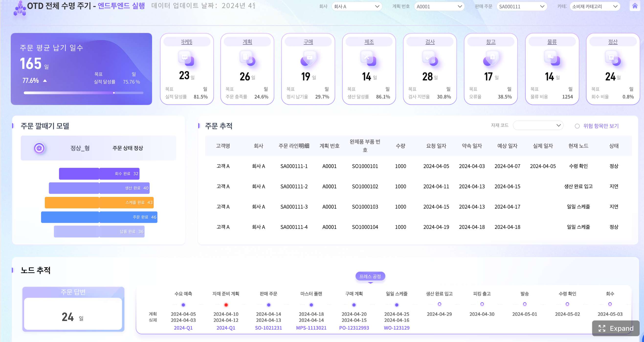Click the marketing stage icon above 23일

pos(186,58)
